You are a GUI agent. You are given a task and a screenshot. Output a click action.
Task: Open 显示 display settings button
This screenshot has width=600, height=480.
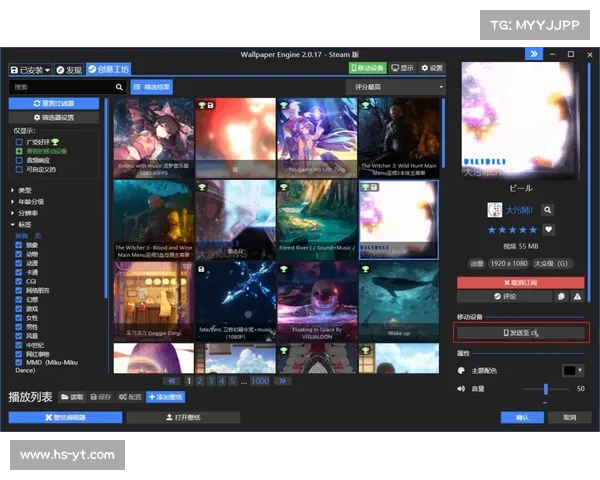point(402,68)
